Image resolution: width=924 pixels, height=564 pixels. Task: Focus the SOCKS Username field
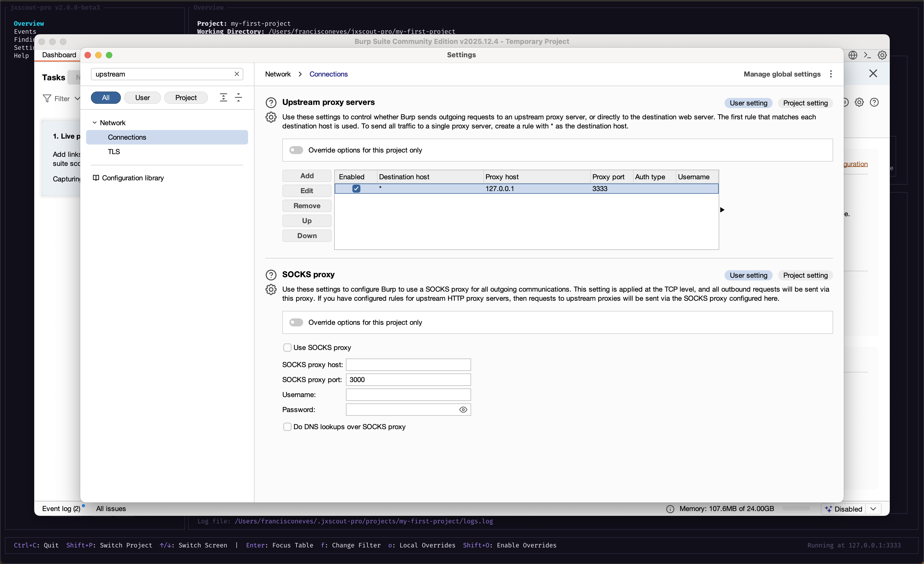[408, 394]
